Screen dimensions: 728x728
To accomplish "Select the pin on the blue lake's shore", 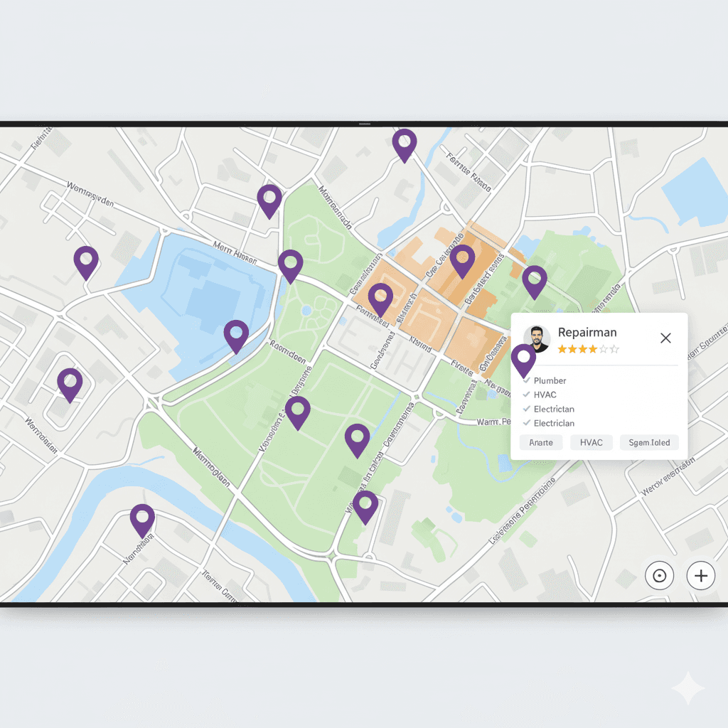I will coord(236,335).
